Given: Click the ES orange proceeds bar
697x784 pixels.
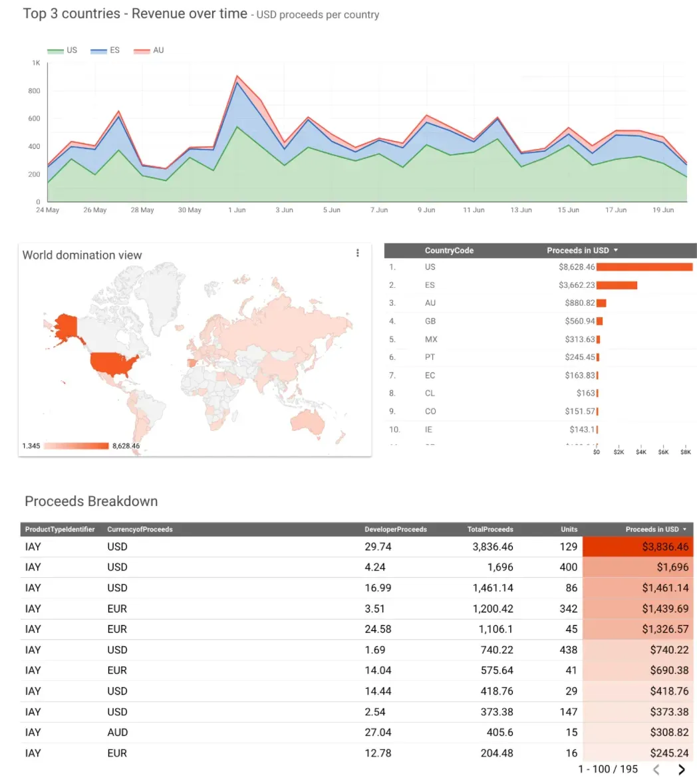Looking at the screenshot, I should click(617, 285).
